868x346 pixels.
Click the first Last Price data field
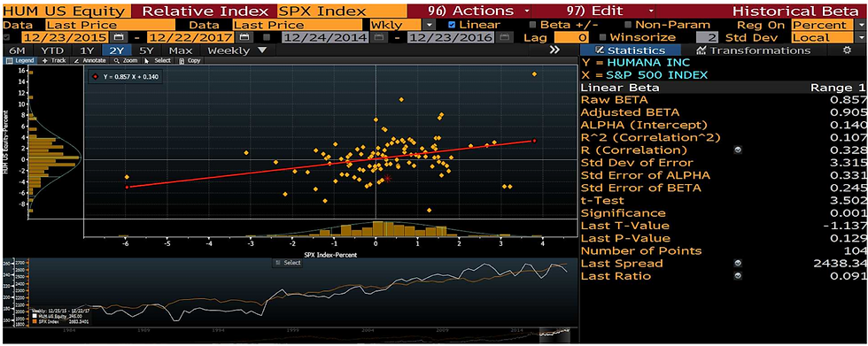pos(110,25)
